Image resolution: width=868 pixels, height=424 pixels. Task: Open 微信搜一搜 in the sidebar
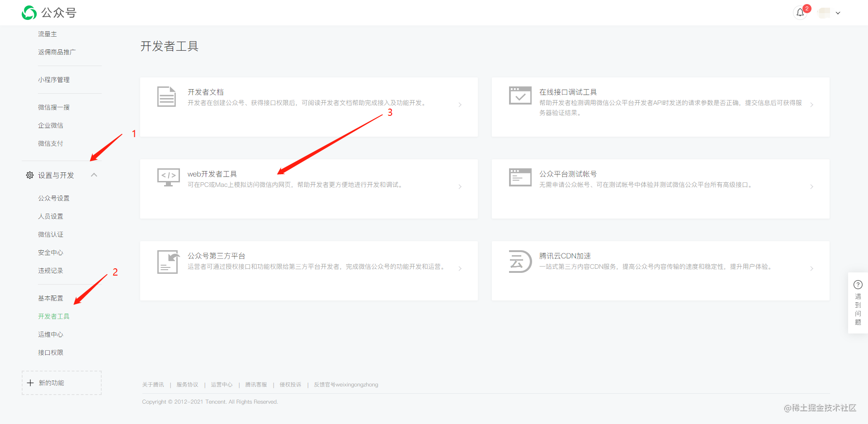coord(54,107)
